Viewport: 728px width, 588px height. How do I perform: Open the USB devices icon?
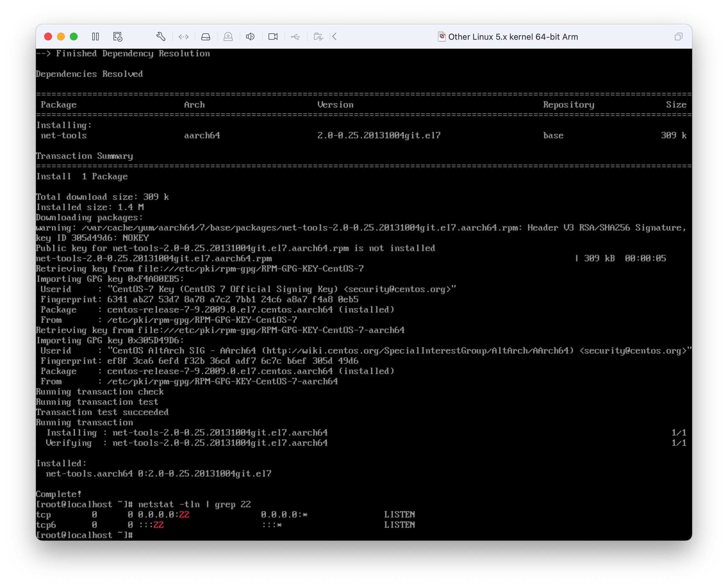pos(295,37)
